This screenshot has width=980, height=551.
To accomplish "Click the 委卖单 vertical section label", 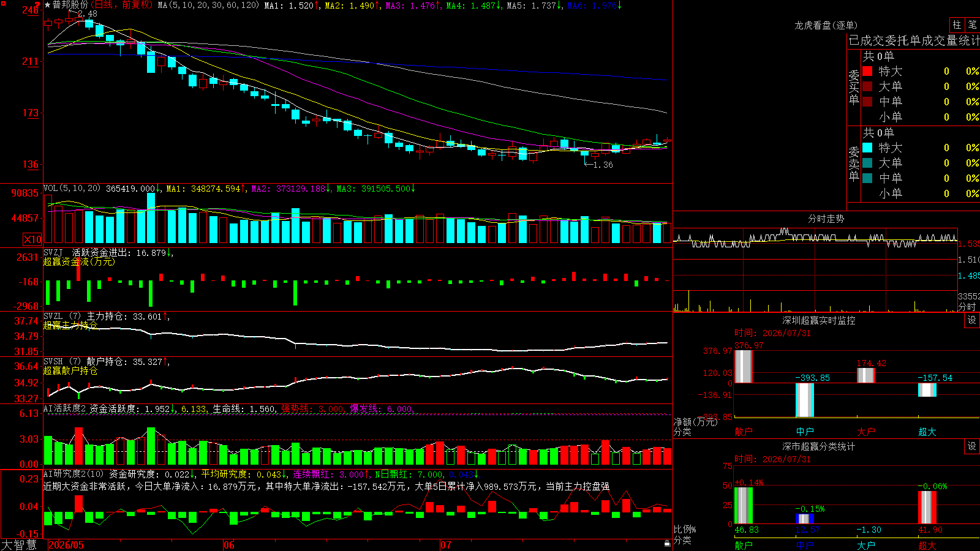I will [x=854, y=163].
